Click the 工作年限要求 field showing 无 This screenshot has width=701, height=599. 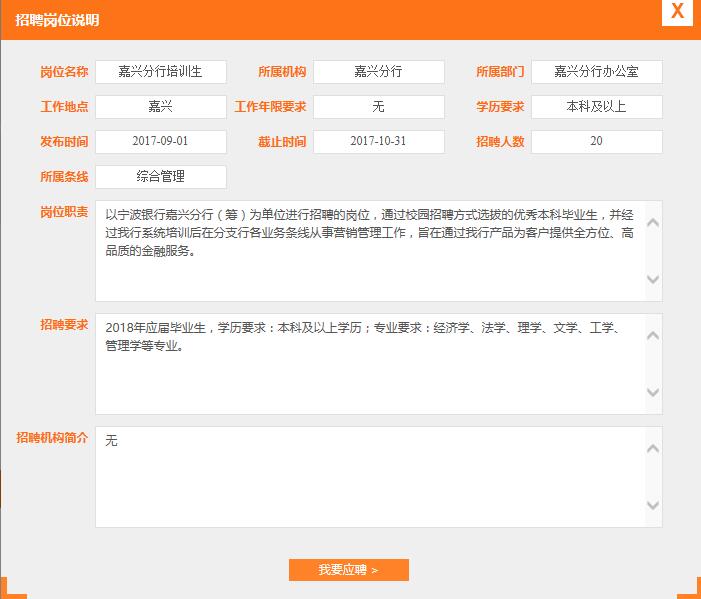[378, 107]
